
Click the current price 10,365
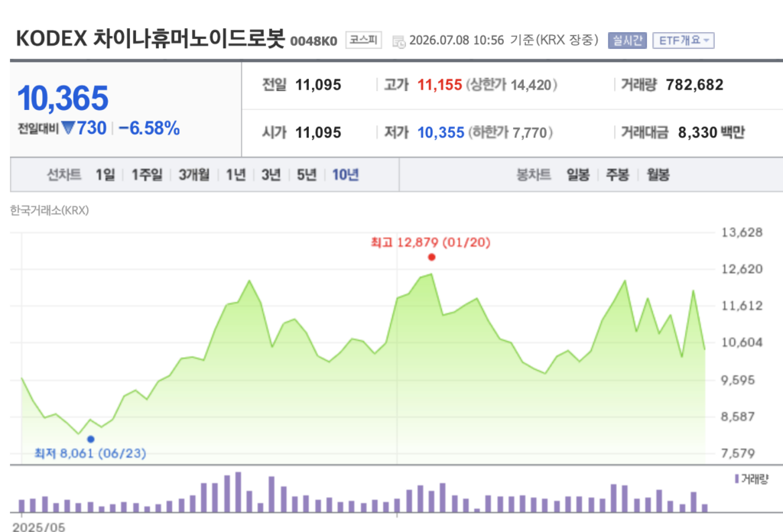pyautogui.click(x=63, y=98)
